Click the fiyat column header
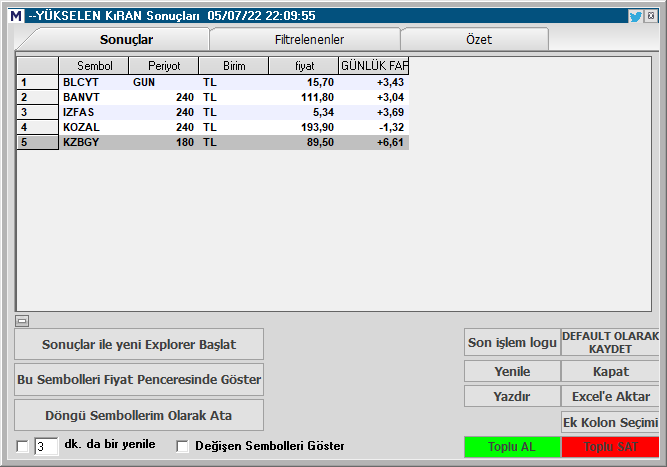667x467 pixels. click(x=304, y=66)
